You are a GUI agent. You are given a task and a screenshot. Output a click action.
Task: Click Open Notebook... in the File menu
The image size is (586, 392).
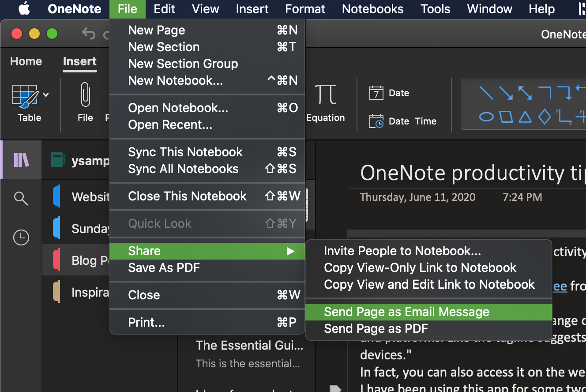[207, 108]
